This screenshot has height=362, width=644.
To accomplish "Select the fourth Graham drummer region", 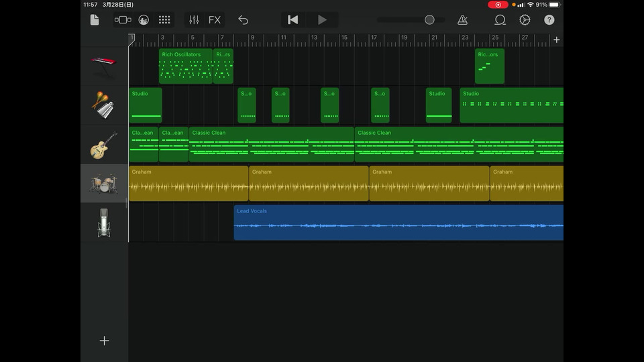I will (527, 184).
